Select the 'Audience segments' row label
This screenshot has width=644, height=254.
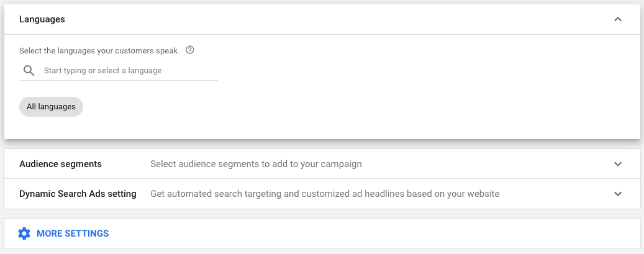pyautogui.click(x=60, y=164)
